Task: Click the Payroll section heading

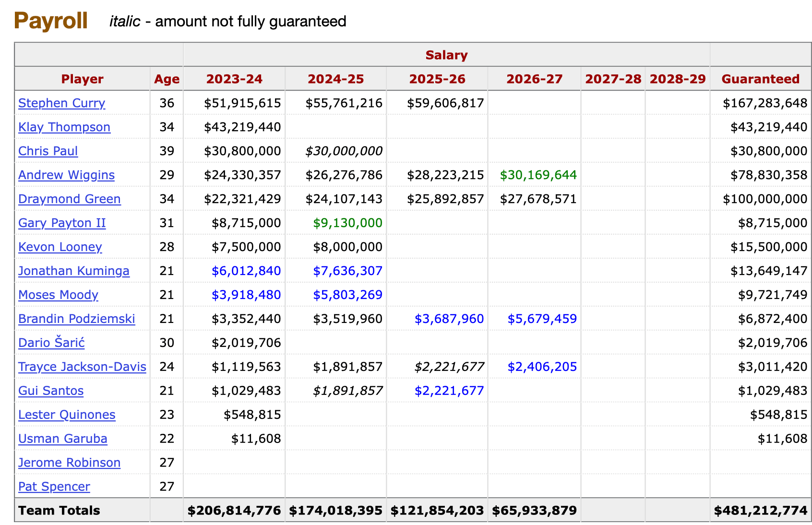Action: (x=51, y=21)
